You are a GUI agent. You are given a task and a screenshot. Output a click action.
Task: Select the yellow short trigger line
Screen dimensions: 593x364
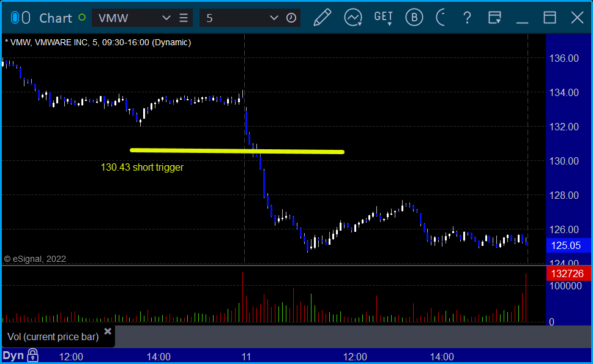[237, 151]
